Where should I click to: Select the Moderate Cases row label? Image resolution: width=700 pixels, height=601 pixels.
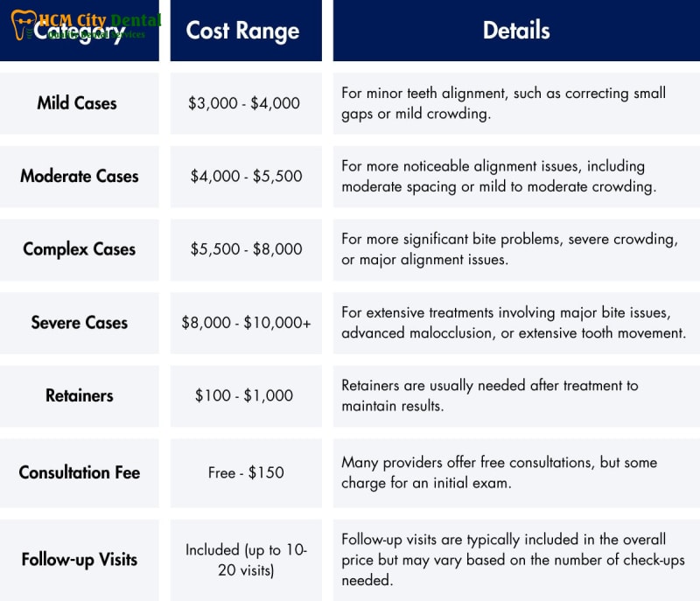pos(80,176)
